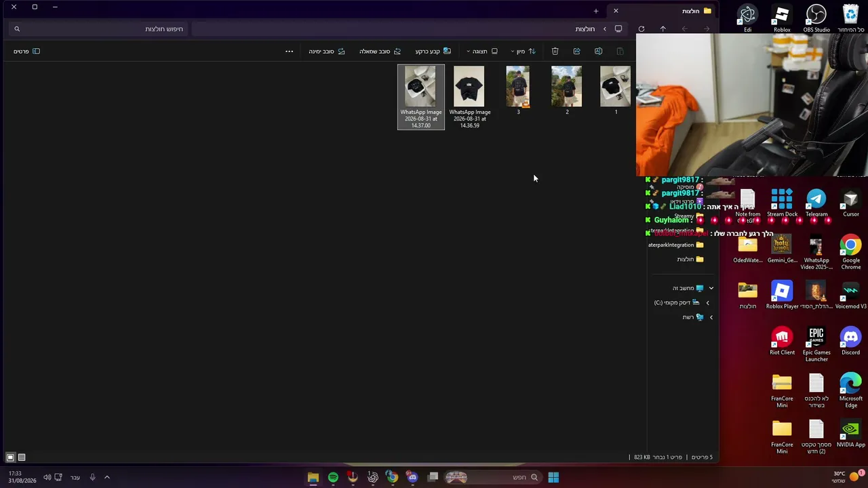The width and height of the screenshot is (868, 488).
Task: Open the three-dots more options menu
Action: pos(289,52)
